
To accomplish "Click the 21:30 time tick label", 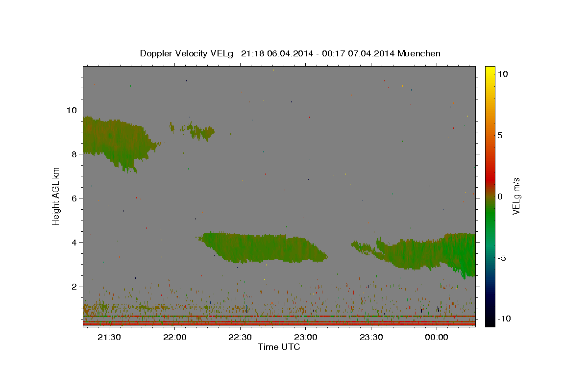I will (109, 337).
